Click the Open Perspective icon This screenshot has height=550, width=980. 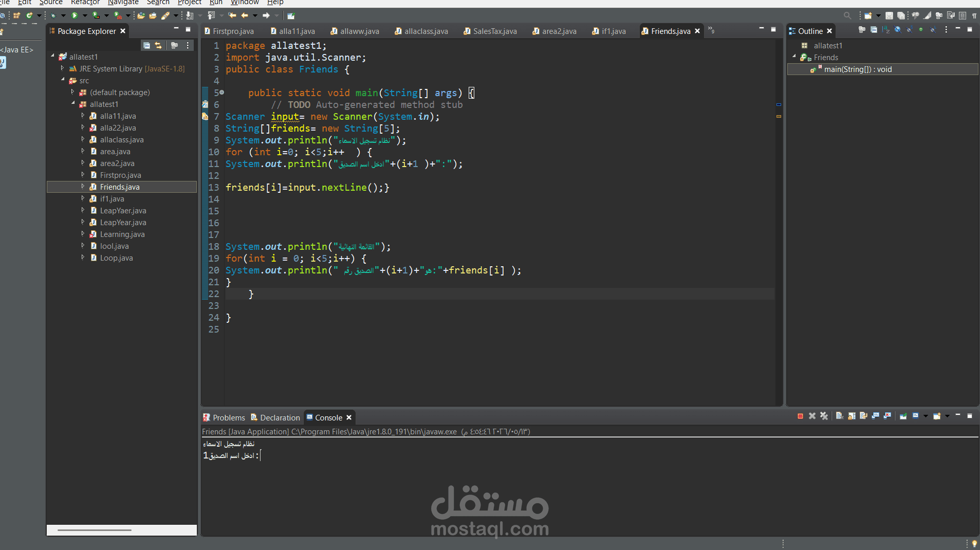[868, 15]
